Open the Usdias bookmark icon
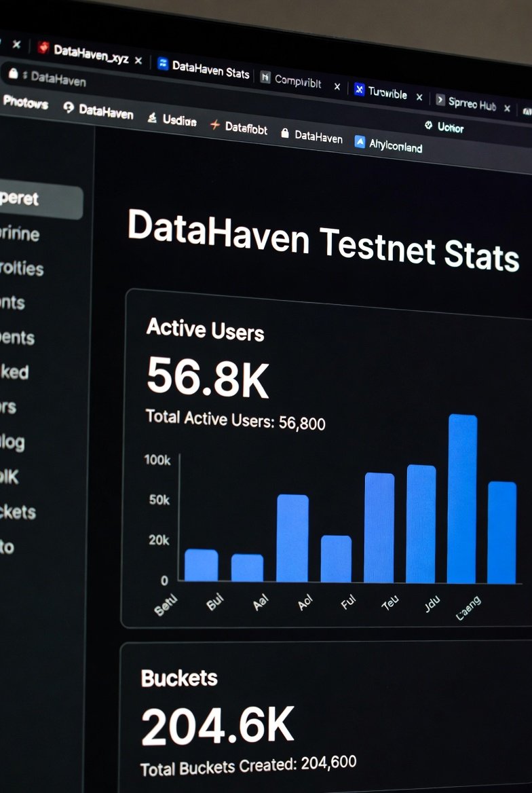Viewport: 532px width, 793px height. (152, 118)
